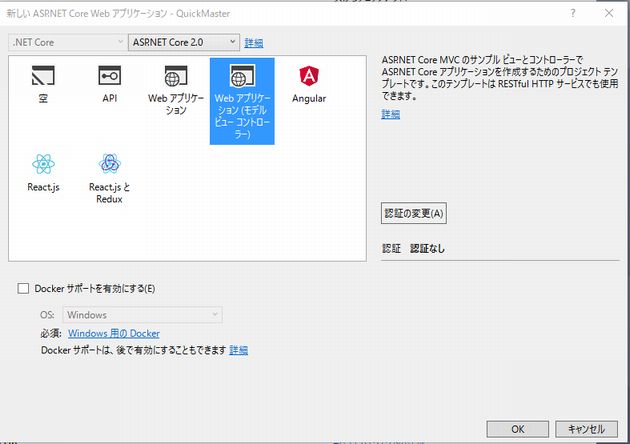630x444 pixels.
Task: Choose the Angular template
Action: coord(309,84)
